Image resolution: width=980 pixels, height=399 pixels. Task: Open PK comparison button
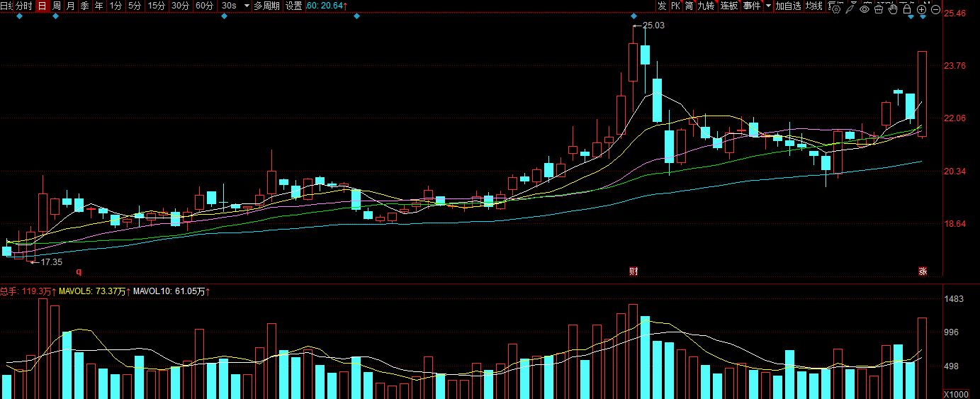(675, 6)
